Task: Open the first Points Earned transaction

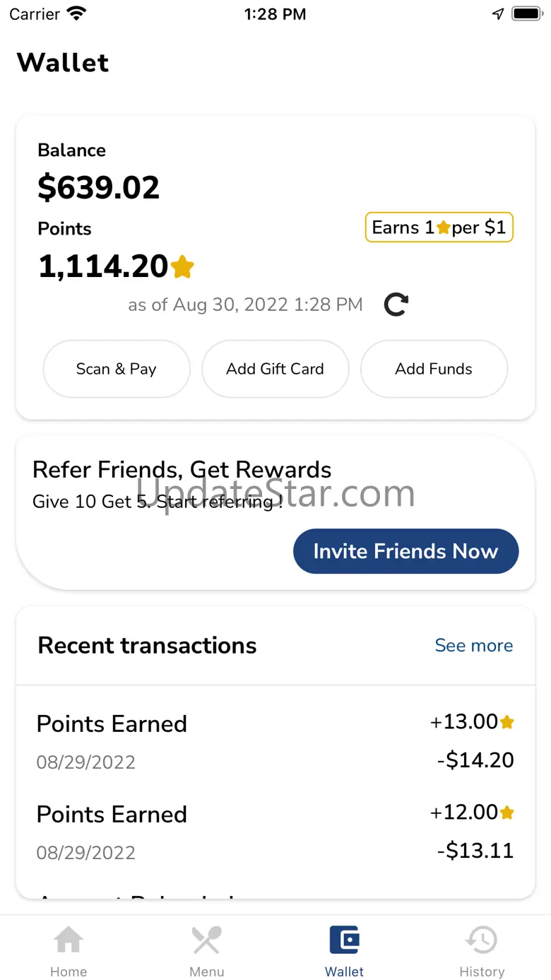Action: [x=112, y=724]
